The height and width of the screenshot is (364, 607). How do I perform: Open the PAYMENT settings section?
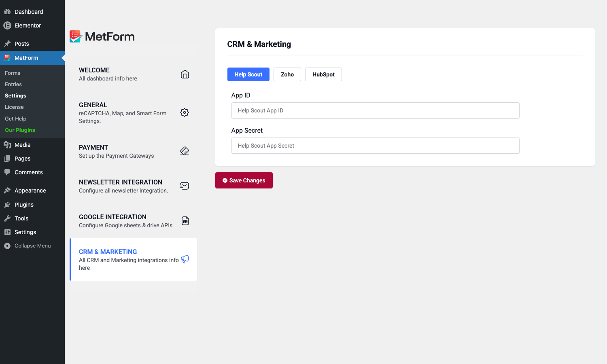[x=134, y=151]
